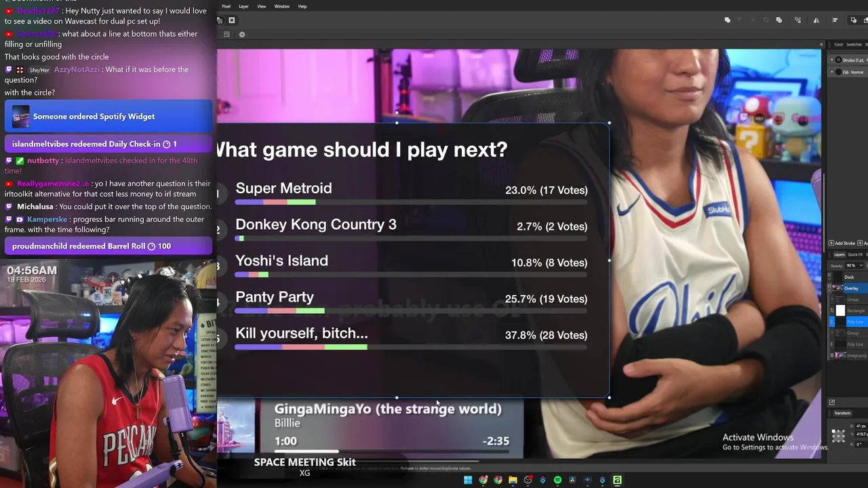Open the Help menu
This screenshot has height=488, width=868.
click(302, 6)
